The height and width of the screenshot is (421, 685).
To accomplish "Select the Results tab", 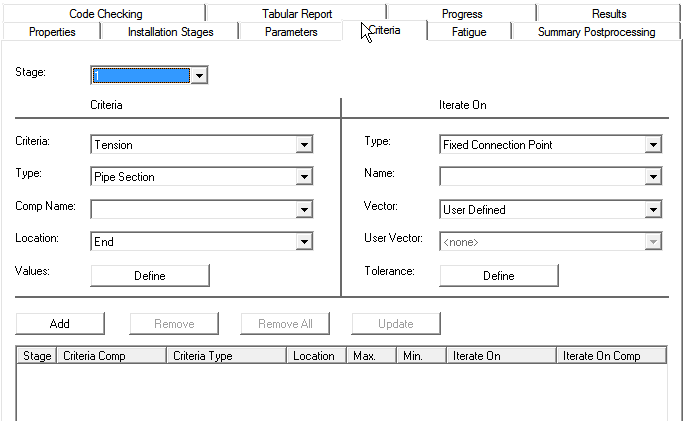I will [x=609, y=14].
